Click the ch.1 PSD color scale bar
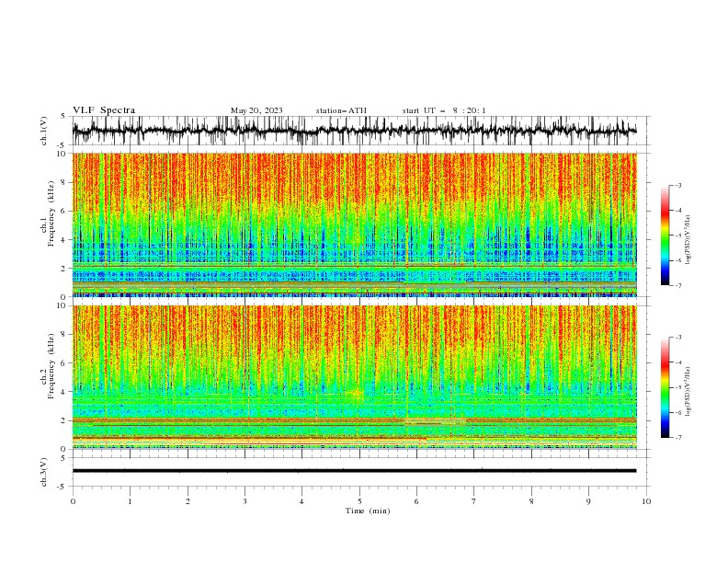The image size is (728, 563). coord(665,236)
